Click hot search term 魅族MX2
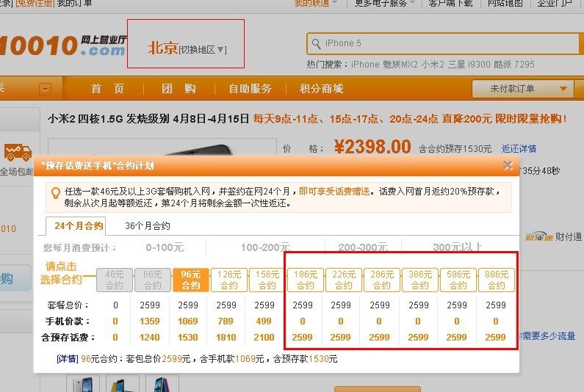 point(400,65)
